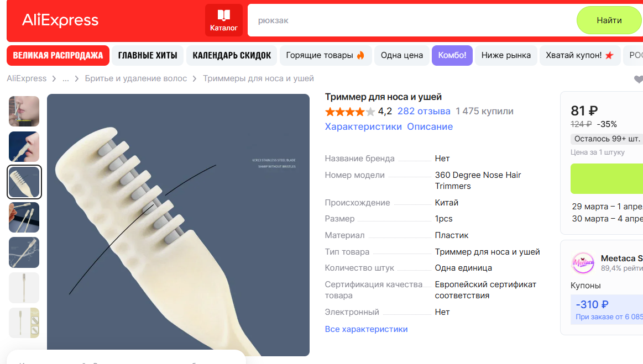Focus the рюкзак search input field

click(x=412, y=20)
